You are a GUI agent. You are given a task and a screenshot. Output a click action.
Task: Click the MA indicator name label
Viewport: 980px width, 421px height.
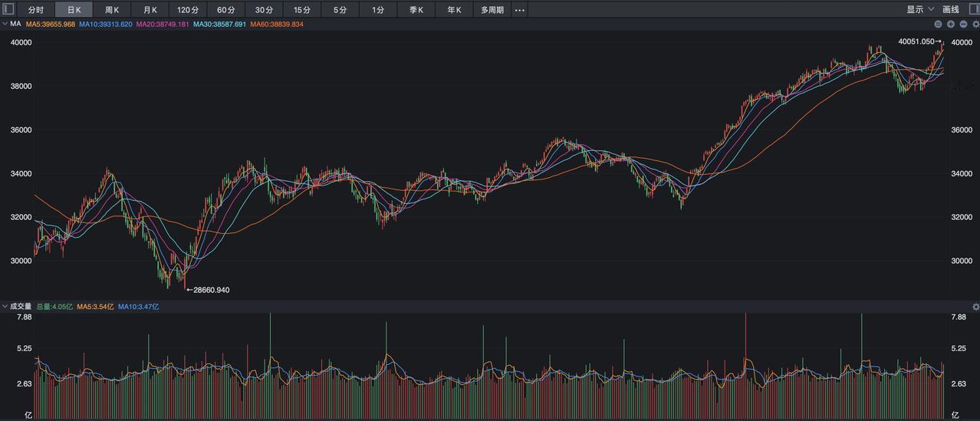pos(15,25)
